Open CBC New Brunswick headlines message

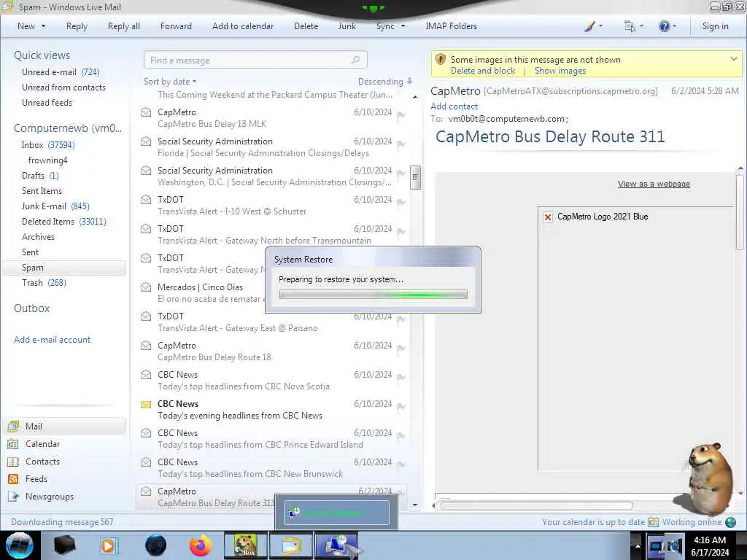coord(273,467)
